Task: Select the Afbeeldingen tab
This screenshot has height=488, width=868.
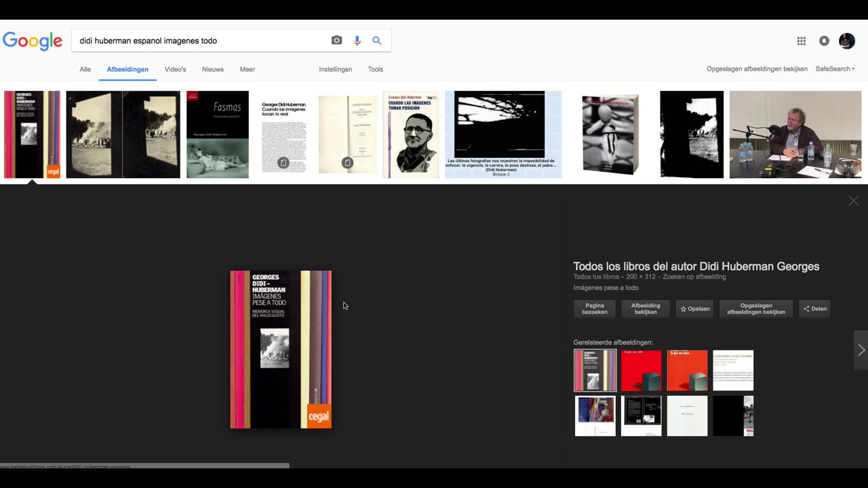Action: tap(127, 69)
